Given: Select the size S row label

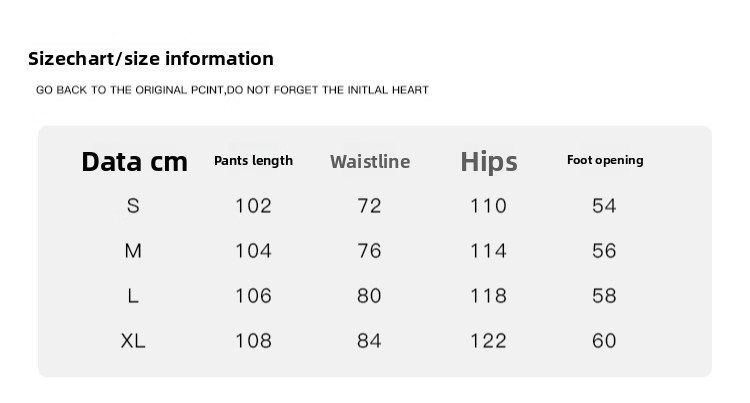Looking at the screenshot, I should point(133,206).
